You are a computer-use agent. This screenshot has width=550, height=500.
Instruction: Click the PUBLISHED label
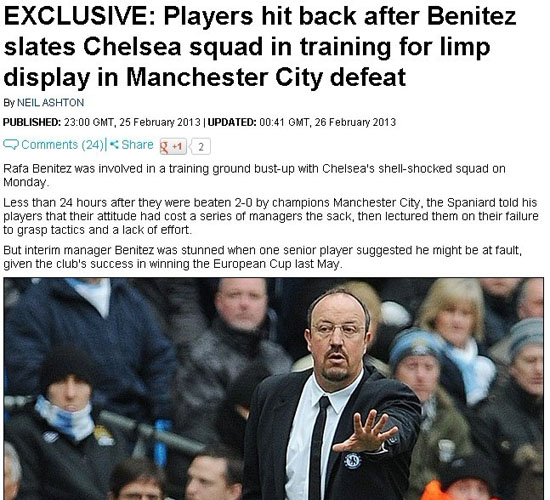[x=32, y=122]
